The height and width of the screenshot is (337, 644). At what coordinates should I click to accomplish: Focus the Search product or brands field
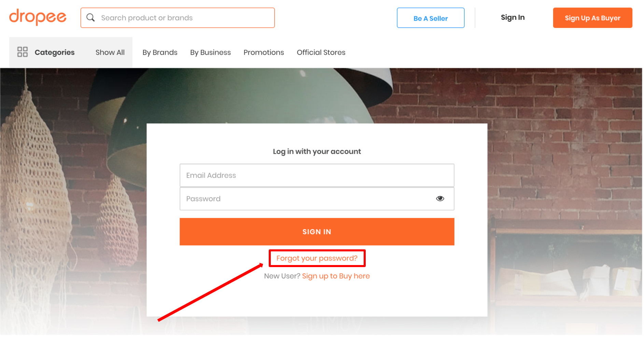[x=178, y=18]
